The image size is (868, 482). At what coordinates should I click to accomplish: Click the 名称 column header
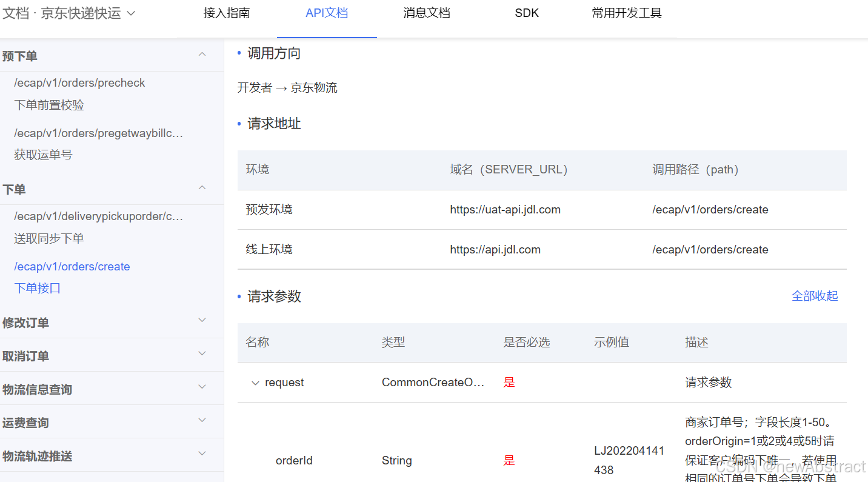(258, 343)
